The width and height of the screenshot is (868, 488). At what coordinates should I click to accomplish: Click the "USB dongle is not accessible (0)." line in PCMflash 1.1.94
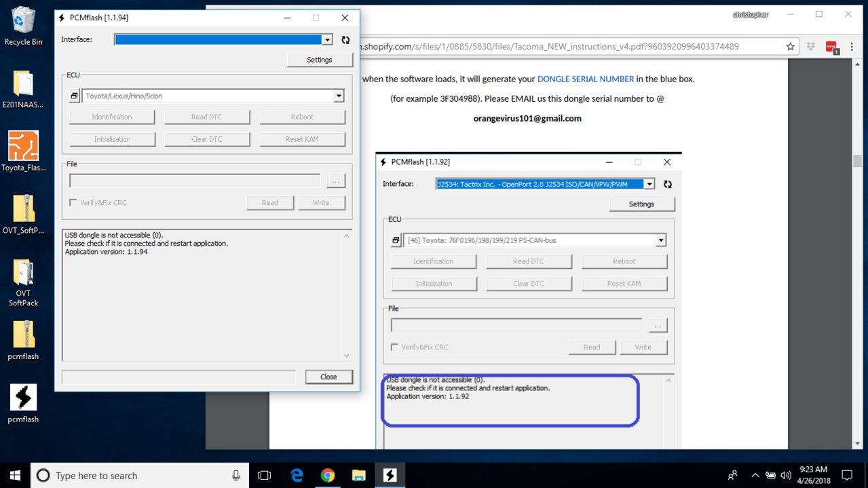114,235
